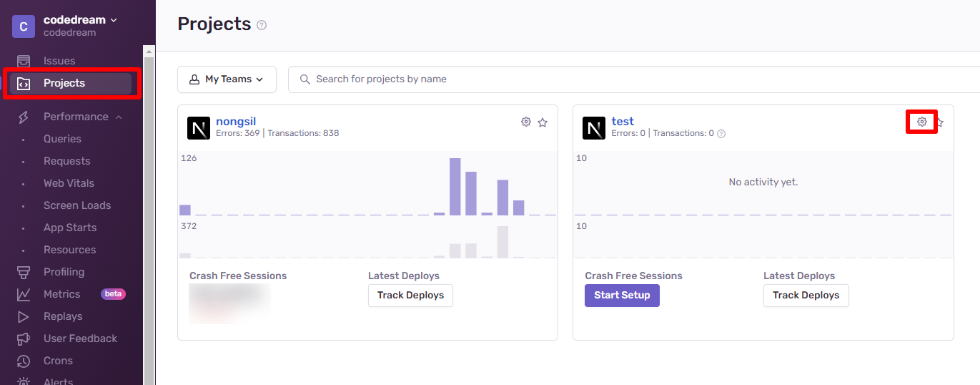Screen dimensions: 980x385
Task: Collapse the Performance sidebar section
Action: (119, 117)
